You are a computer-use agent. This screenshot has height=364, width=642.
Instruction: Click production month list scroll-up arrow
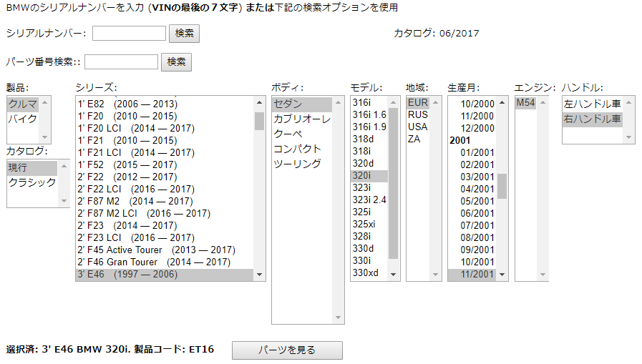click(502, 103)
